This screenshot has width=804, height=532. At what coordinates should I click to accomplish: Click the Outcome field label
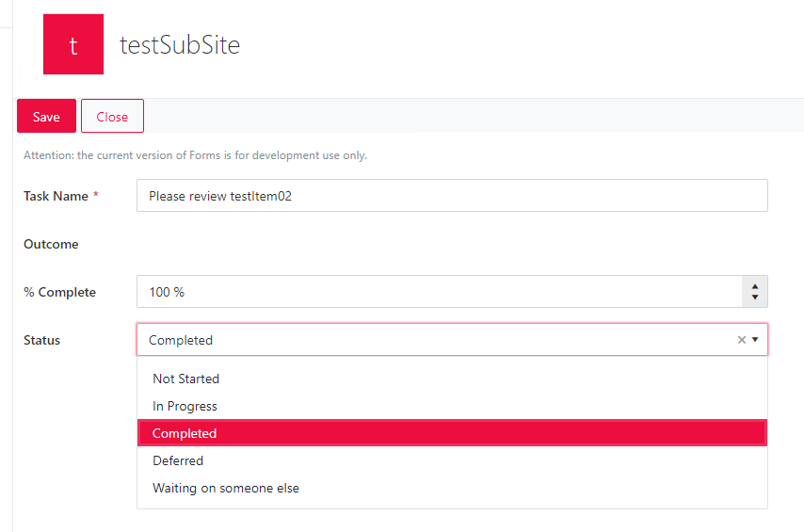point(51,244)
